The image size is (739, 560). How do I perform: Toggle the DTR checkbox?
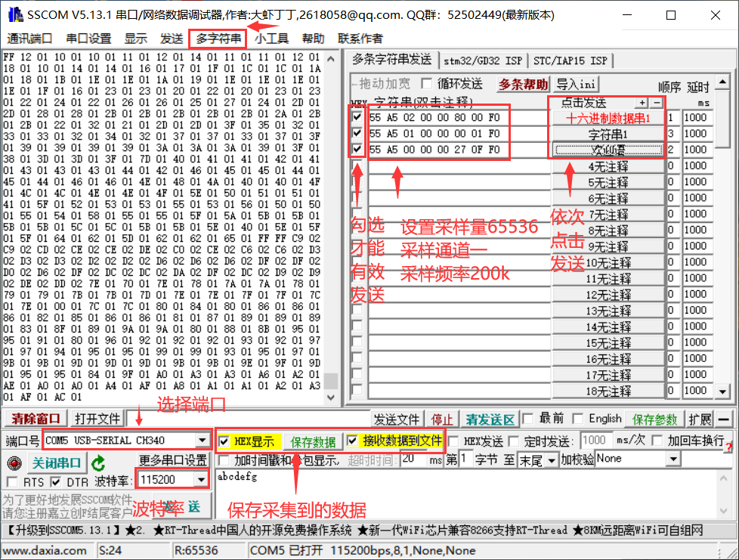click(55, 481)
